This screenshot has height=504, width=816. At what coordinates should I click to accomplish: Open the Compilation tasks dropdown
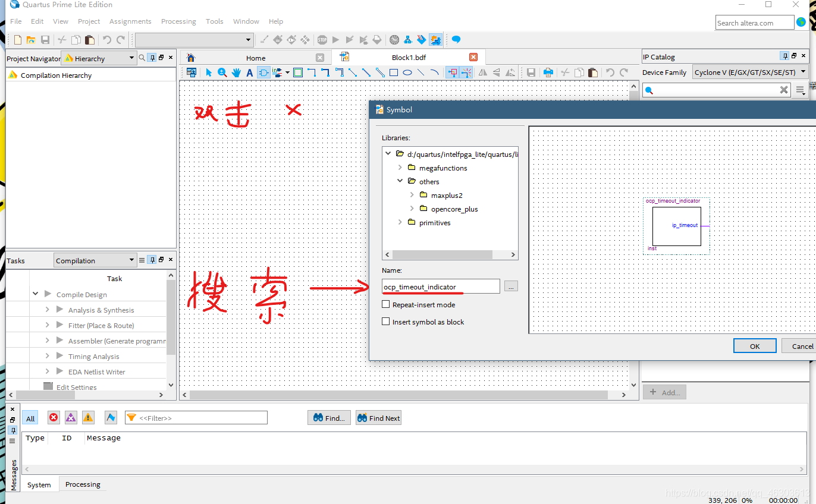point(95,260)
